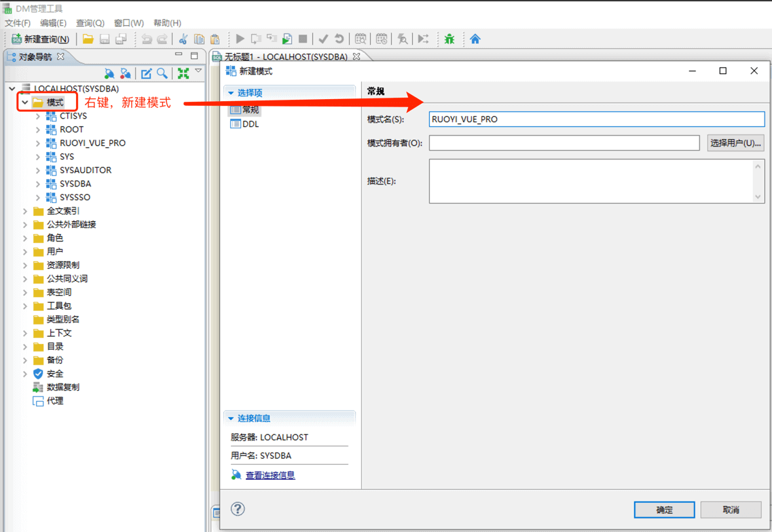This screenshot has height=532, width=772.
Task: Click the open file folder icon
Action: tap(88, 39)
